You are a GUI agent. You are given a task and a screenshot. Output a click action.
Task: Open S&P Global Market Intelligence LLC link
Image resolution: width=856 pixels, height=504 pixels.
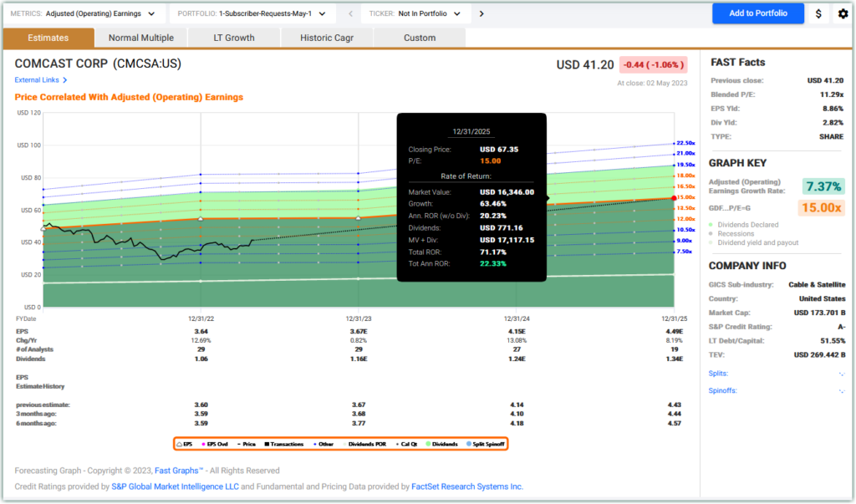[x=175, y=486]
